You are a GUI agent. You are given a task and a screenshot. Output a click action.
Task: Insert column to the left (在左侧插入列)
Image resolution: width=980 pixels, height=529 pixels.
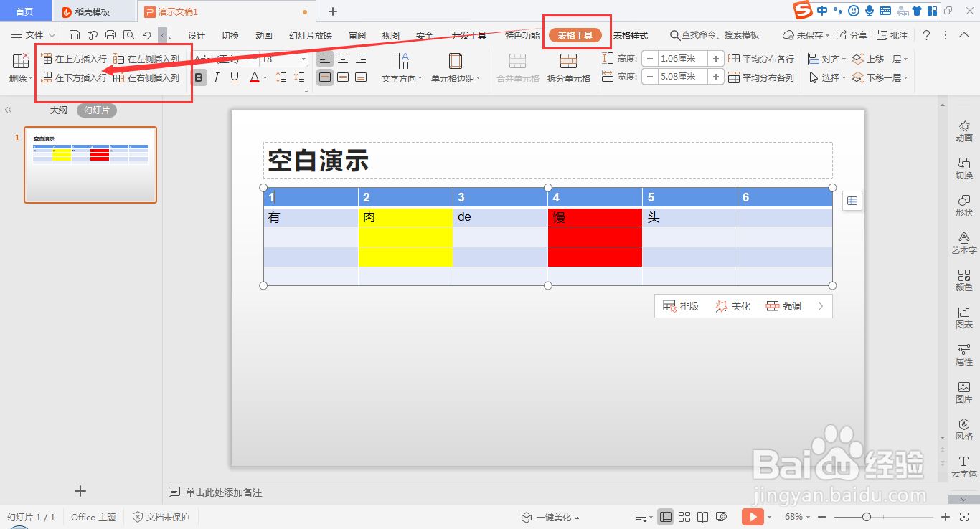[147, 59]
